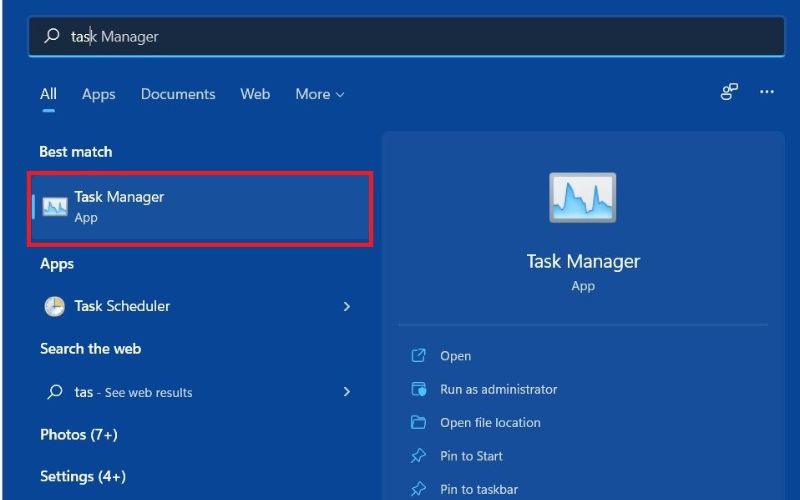Viewport: 800px width, 500px height.
Task: Open the Settings (4+) results section
Action: coord(83,477)
